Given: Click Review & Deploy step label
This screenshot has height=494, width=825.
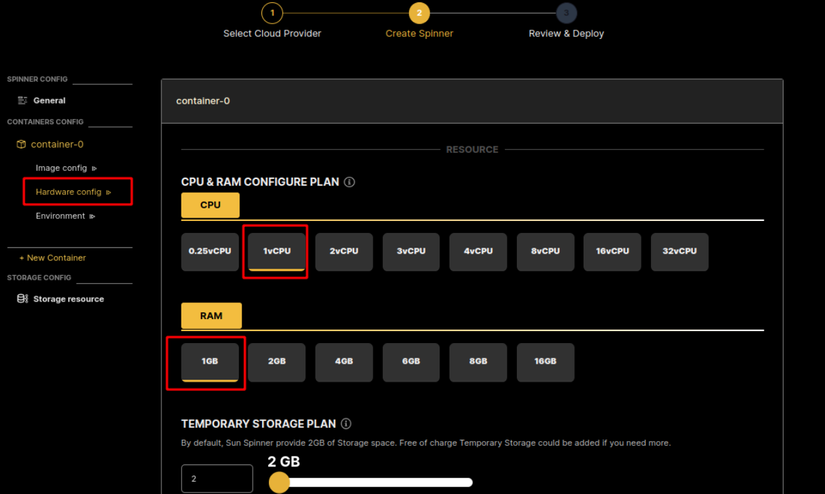Looking at the screenshot, I should point(566,34).
